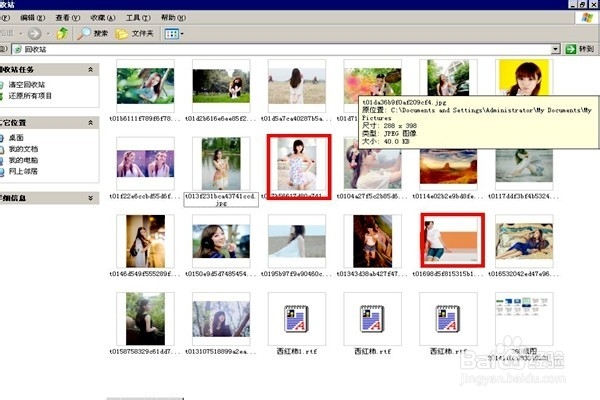The image size is (600, 400).
Task: Select thumbnail t01698d5f815315b1 girl with orange banner
Action: (x=452, y=240)
